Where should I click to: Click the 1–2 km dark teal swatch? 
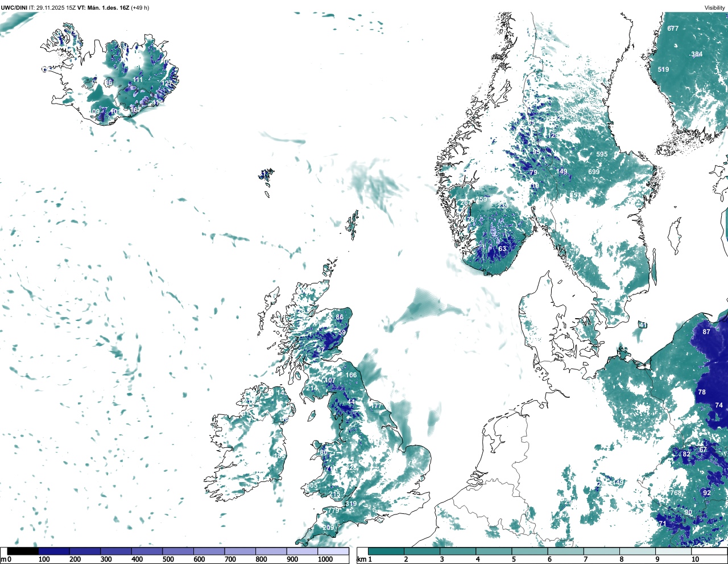click(x=387, y=551)
